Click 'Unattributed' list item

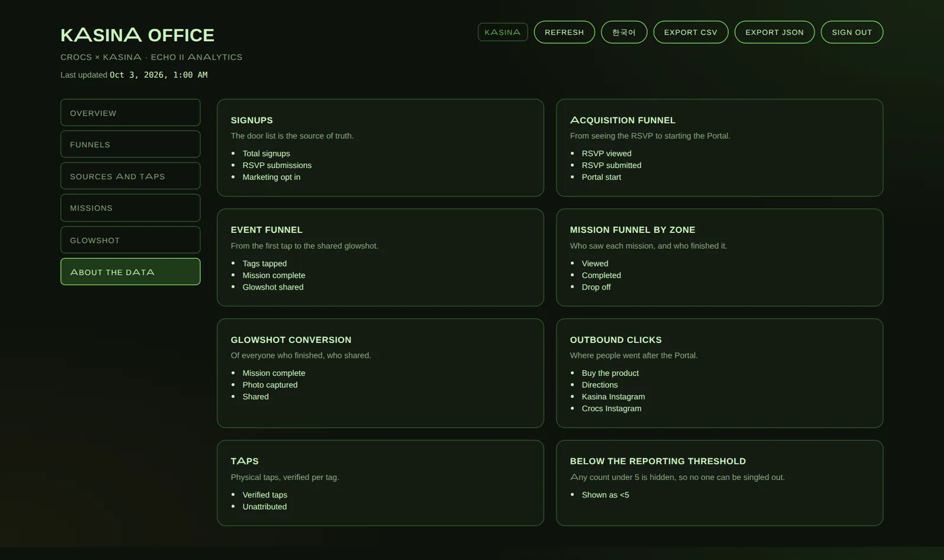(264, 507)
